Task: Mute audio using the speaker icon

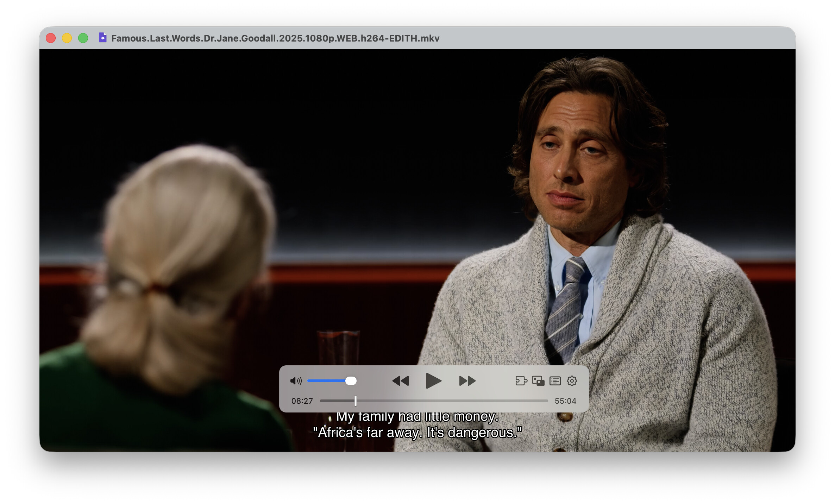Action: coord(295,381)
